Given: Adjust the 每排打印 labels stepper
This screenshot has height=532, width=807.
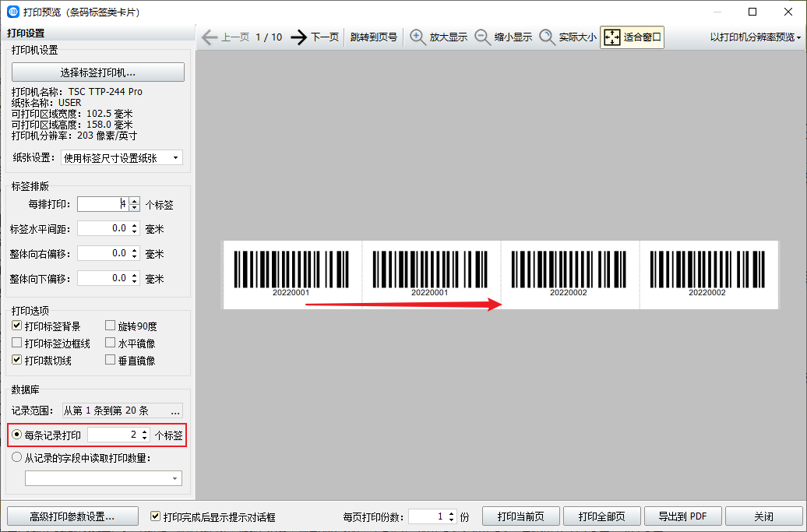Looking at the screenshot, I should click(x=134, y=204).
